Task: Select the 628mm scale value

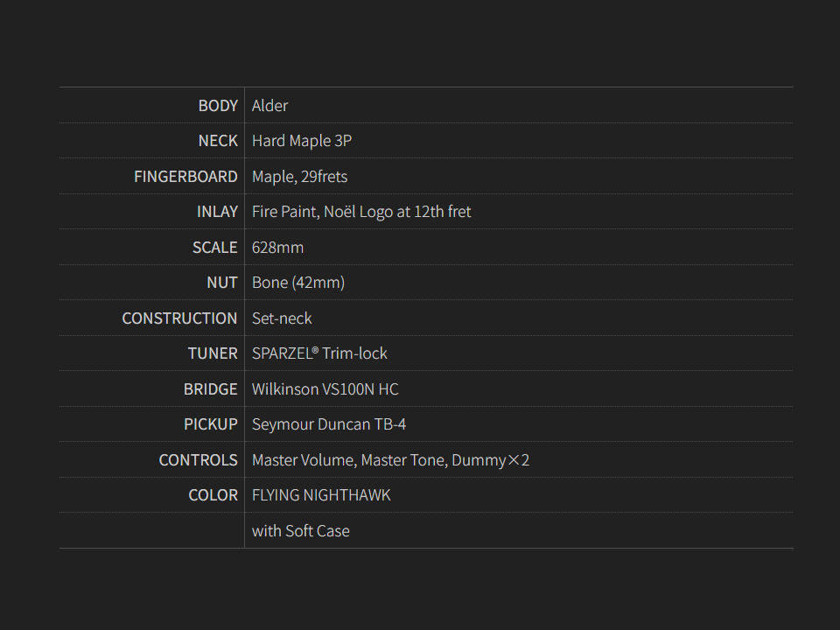Action: click(277, 248)
